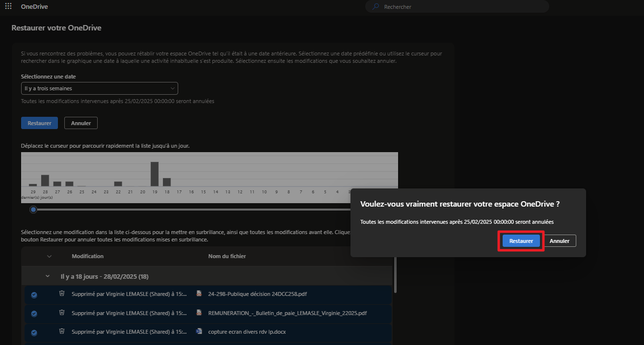This screenshot has height=345, width=644.
Task: Collapse the "Il y a 18 jours - 28/02/2025" group
Action: point(48,276)
